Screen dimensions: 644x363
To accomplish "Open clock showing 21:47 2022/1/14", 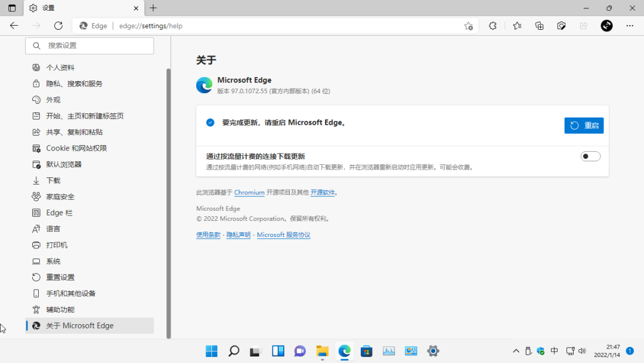I will coord(606,351).
